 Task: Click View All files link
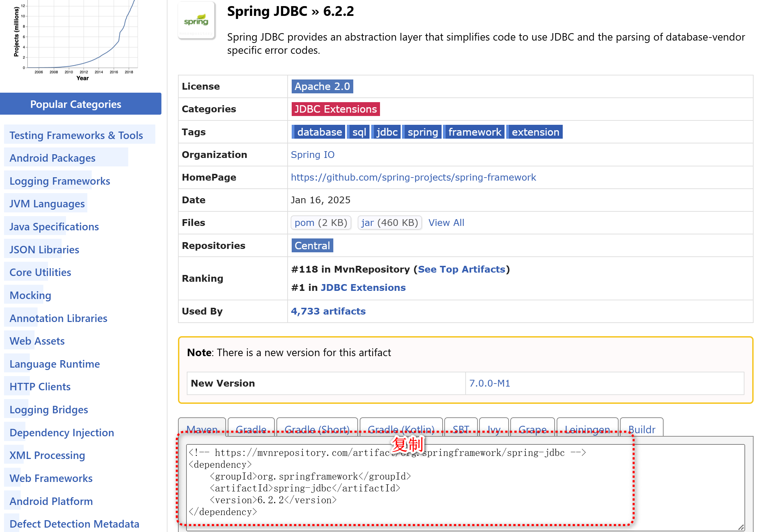click(446, 223)
